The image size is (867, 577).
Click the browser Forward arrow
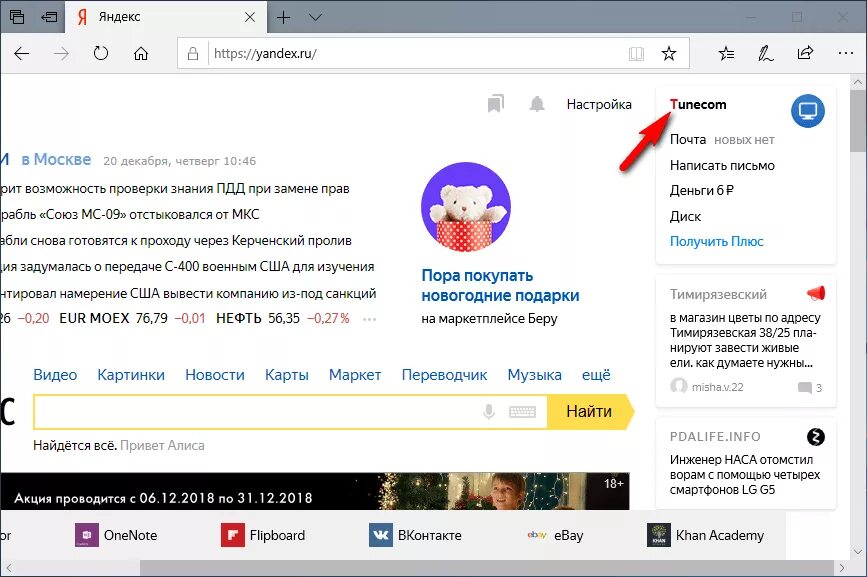61,54
